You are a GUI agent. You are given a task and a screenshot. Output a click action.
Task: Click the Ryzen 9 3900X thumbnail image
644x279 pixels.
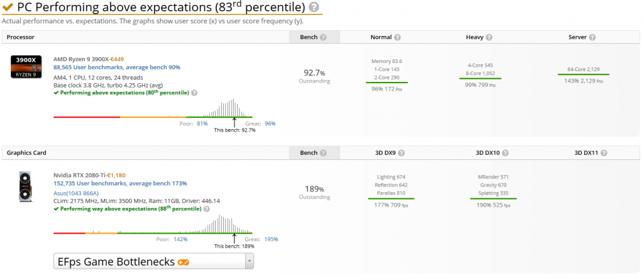click(26, 67)
